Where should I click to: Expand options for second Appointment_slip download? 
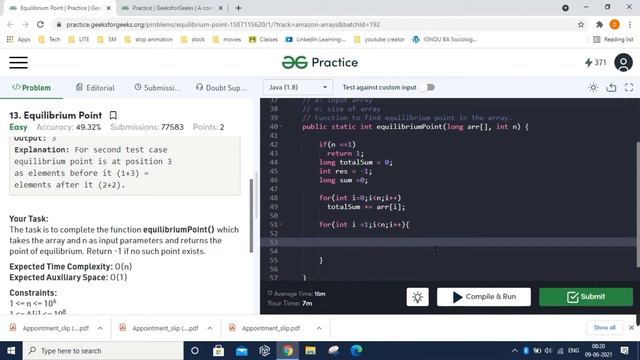209,328
